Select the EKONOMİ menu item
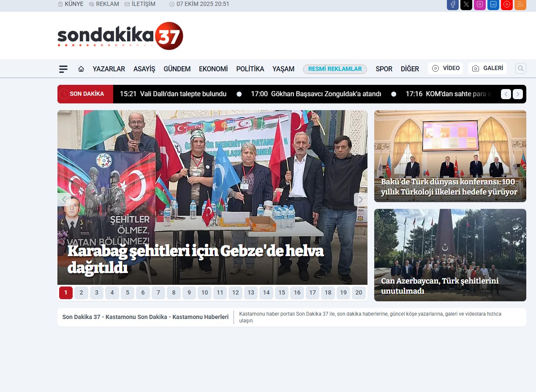The image size is (536, 392). 213,69
